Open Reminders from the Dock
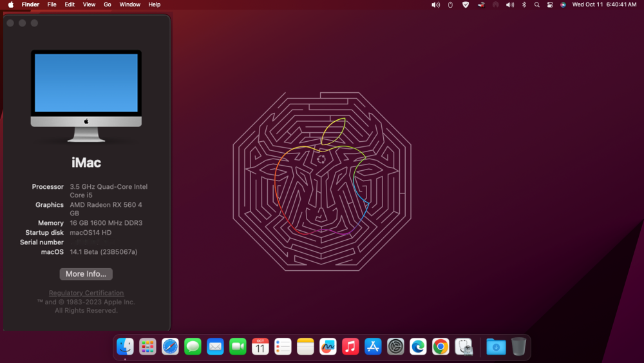Image resolution: width=644 pixels, height=363 pixels. click(283, 346)
